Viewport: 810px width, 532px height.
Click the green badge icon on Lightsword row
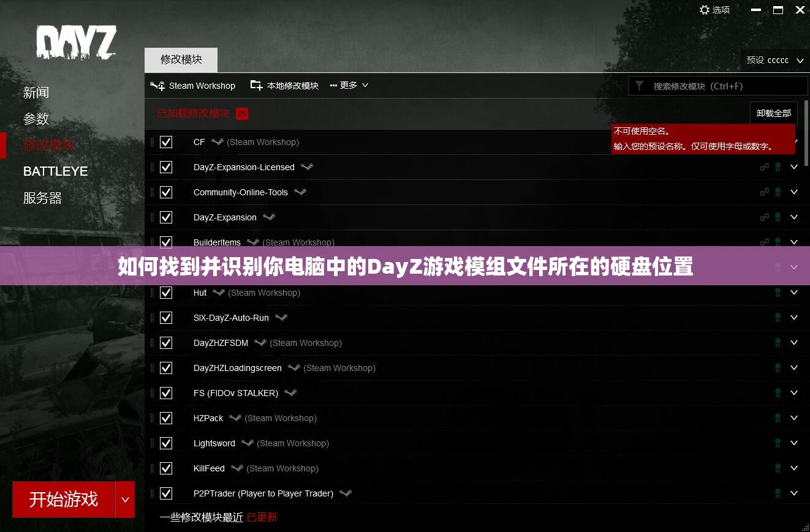point(778,443)
